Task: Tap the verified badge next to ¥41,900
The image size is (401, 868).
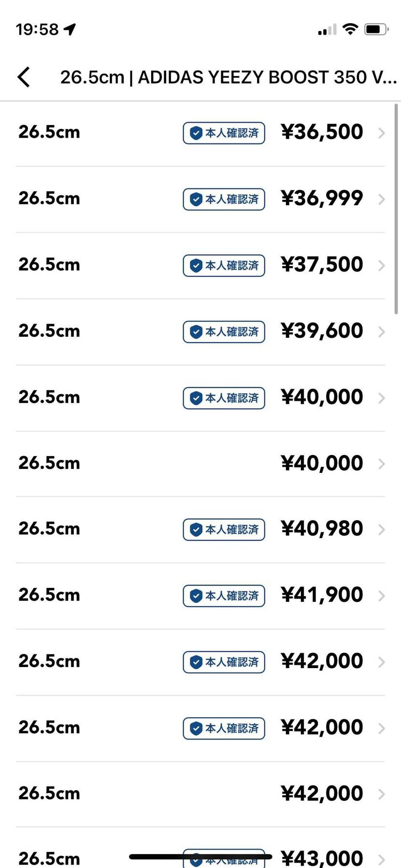Action: (224, 596)
